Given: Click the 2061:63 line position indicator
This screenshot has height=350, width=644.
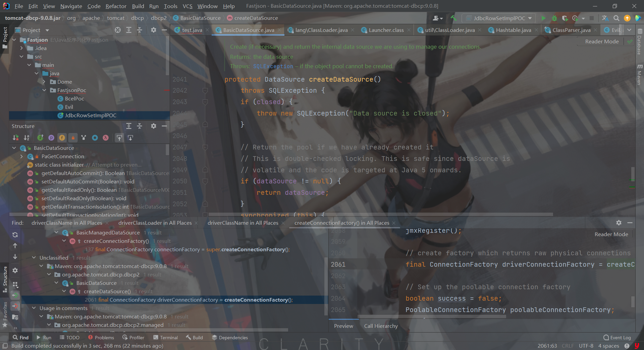Looking at the screenshot, I should click(547, 346).
